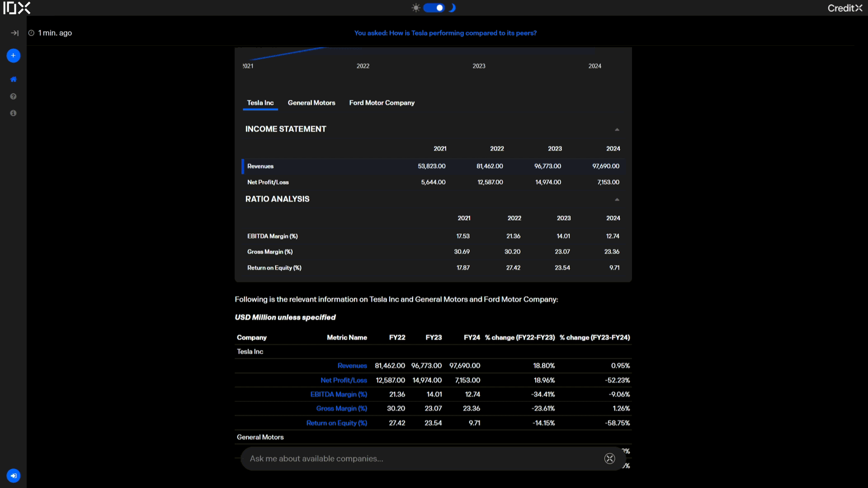
Task: Click the moon icon for dark mode
Action: pyautogui.click(x=452, y=8)
